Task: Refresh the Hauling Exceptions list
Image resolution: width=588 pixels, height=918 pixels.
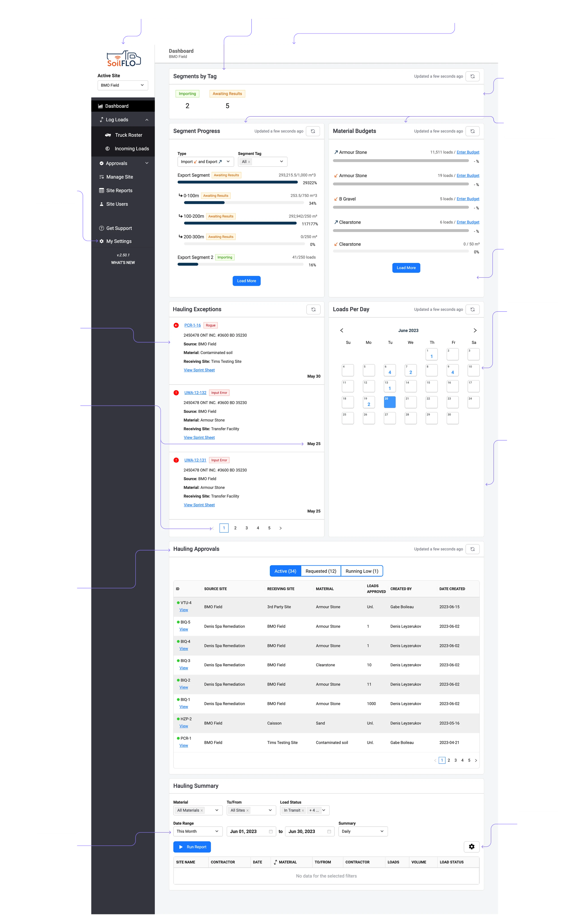Action: coord(313,310)
